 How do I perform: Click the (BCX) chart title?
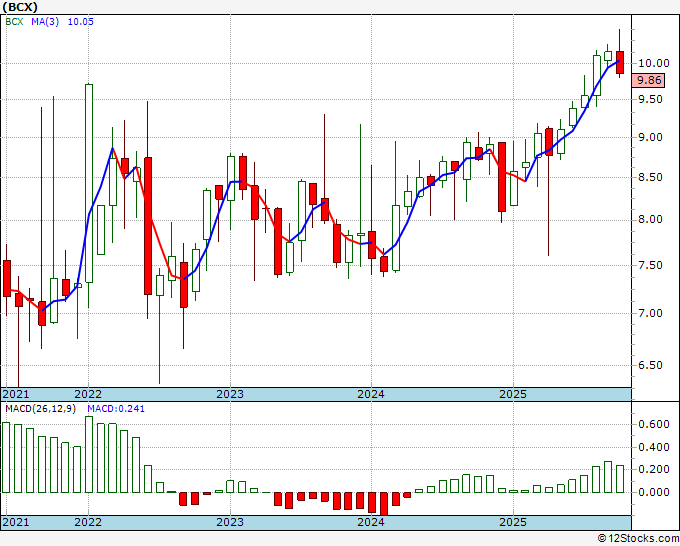[x=20, y=7]
